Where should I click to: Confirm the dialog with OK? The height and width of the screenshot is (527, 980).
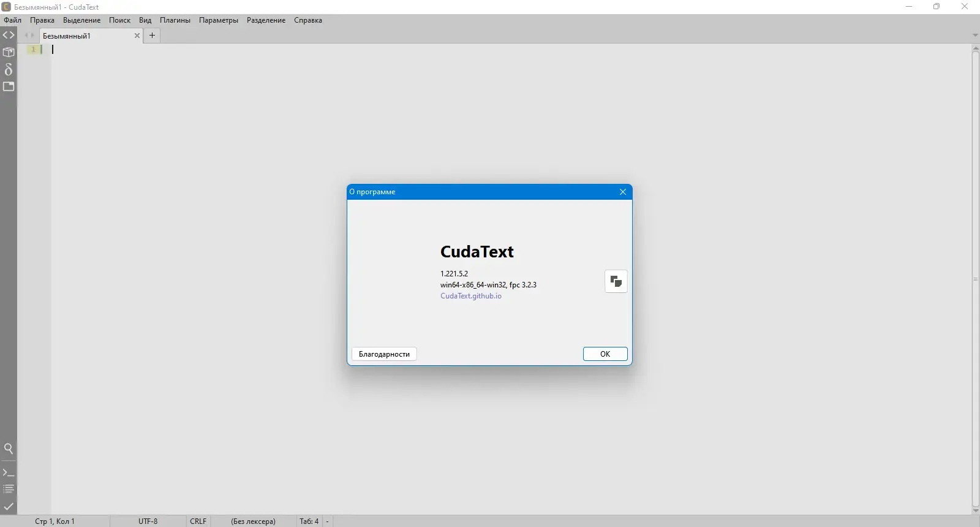tap(605, 354)
